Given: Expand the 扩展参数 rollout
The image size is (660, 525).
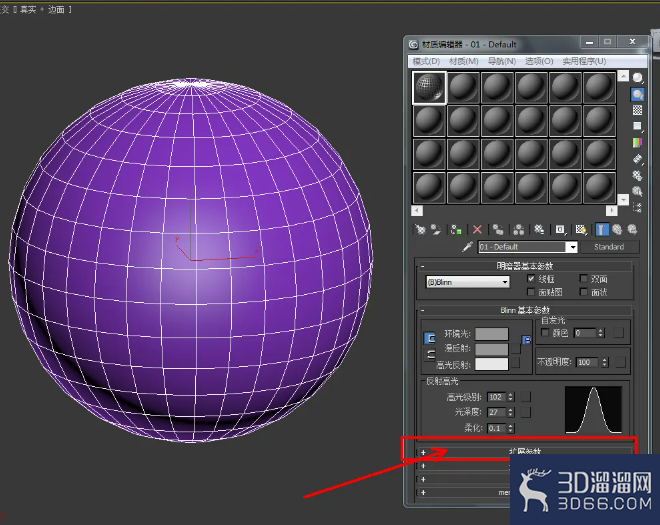Looking at the screenshot, I should [x=524, y=452].
